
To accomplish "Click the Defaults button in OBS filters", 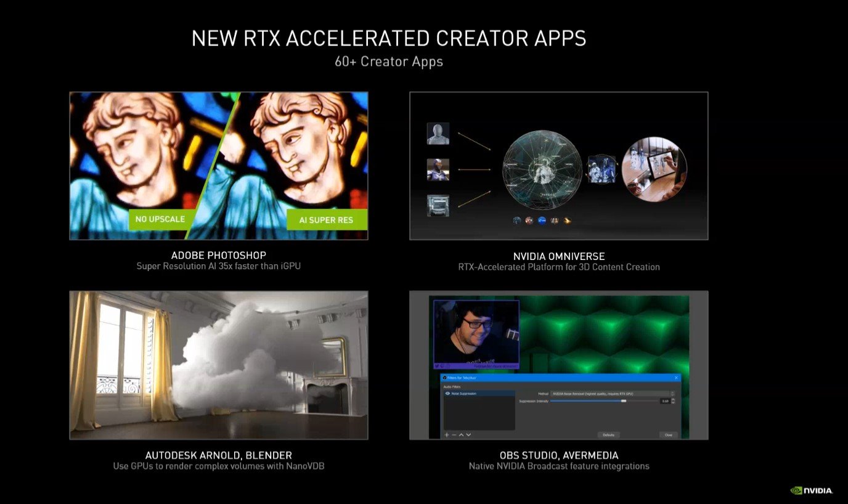I will click(x=609, y=435).
